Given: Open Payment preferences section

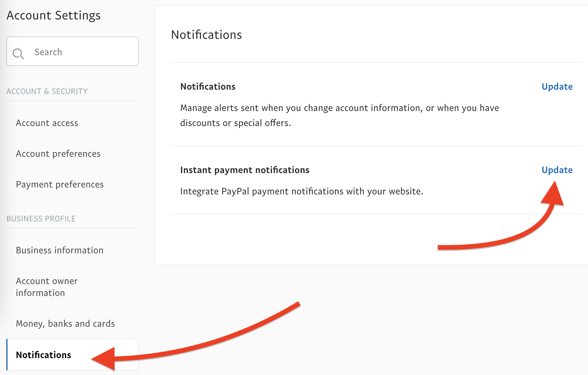Looking at the screenshot, I should (60, 184).
